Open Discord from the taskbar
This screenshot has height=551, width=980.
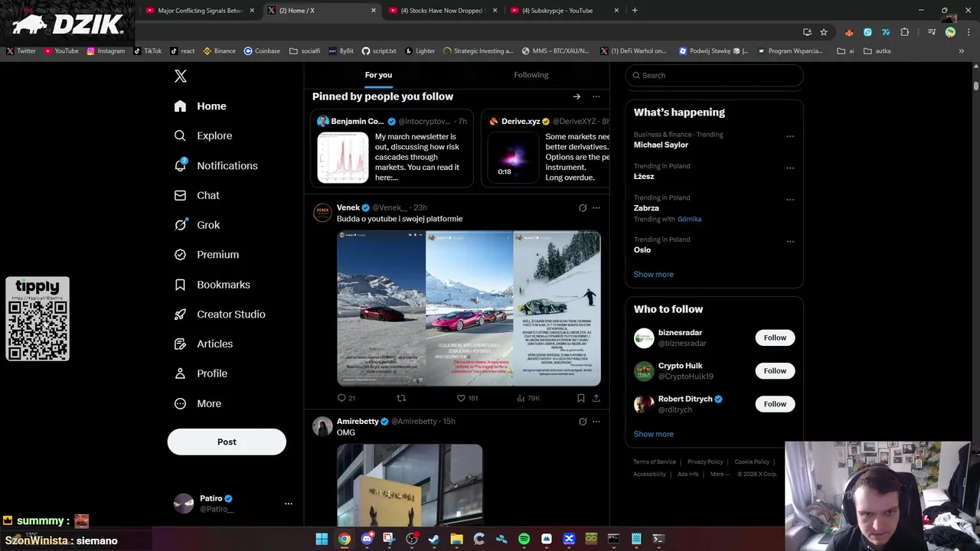tap(367, 539)
